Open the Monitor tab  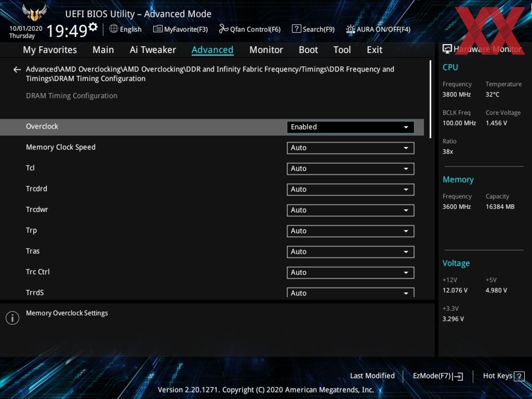[x=266, y=50]
